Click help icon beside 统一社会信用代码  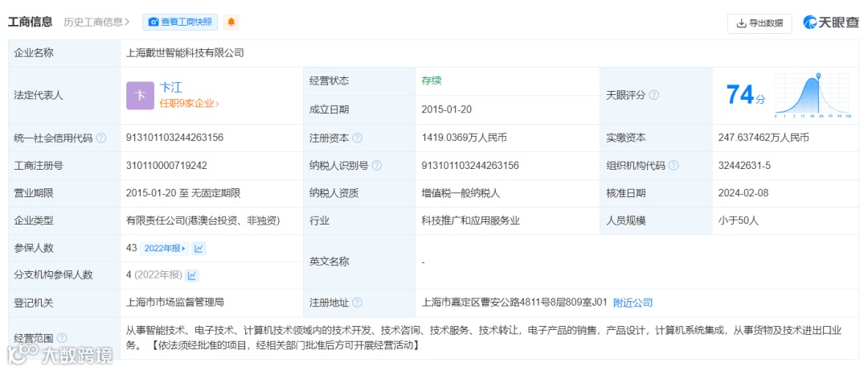100,138
